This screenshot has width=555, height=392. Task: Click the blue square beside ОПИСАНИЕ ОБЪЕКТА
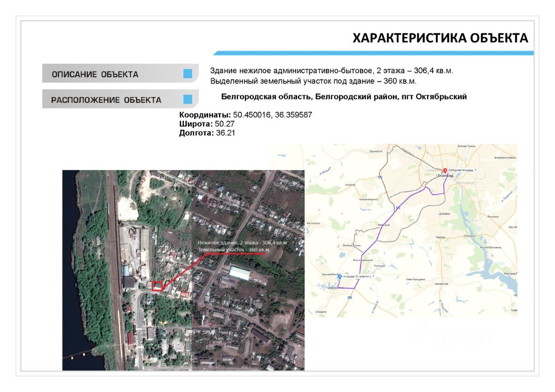pyautogui.click(x=188, y=74)
